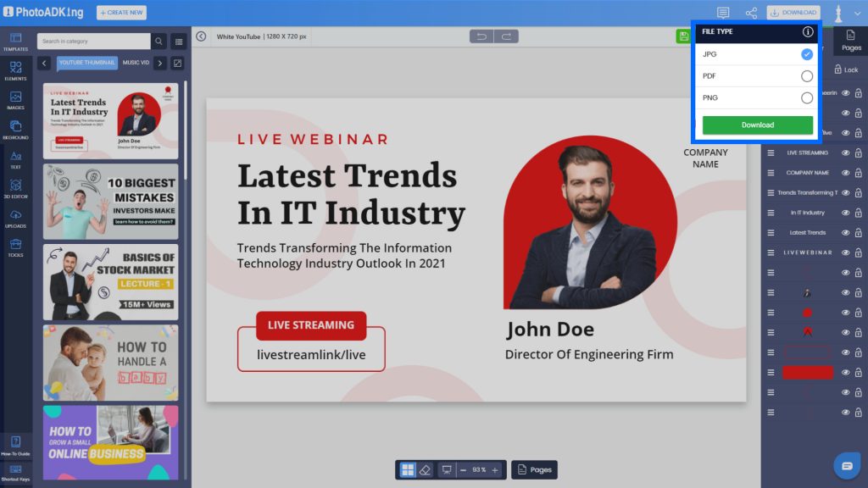View the Shortcut Keys list
Screen dimensions: 868x488
(15, 473)
